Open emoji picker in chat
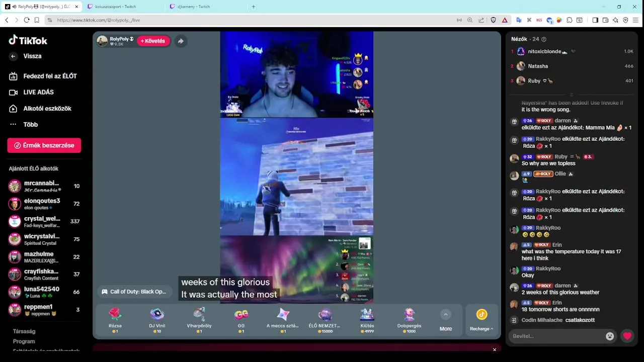Screen dimensions: 644x362 point(610,336)
